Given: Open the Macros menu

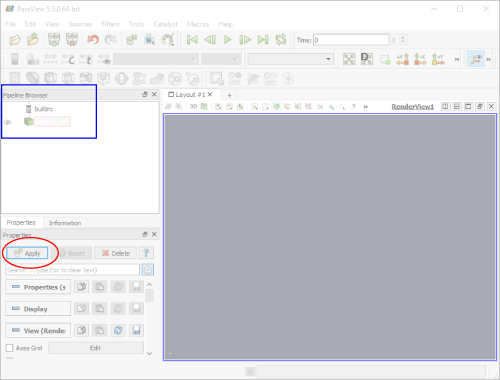Looking at the screenshot, I should tap(198, 24).
